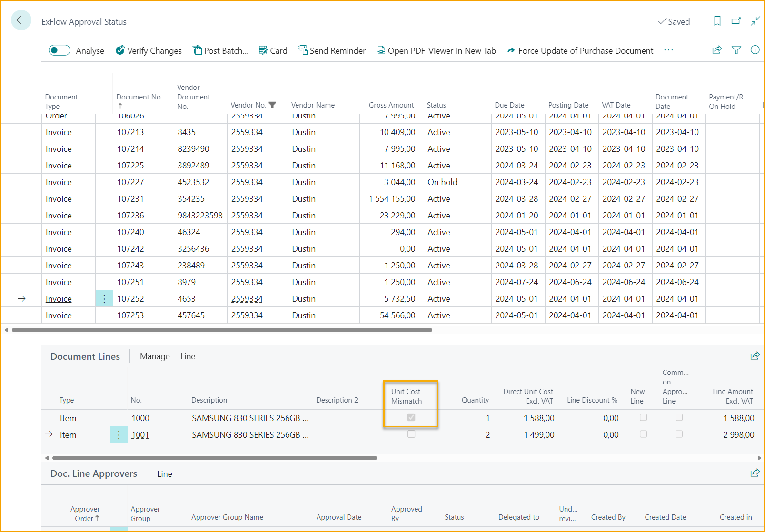This screenshot has width=765, height=532.
Task: Open row menu for invoice 107252
Action: 104,299
